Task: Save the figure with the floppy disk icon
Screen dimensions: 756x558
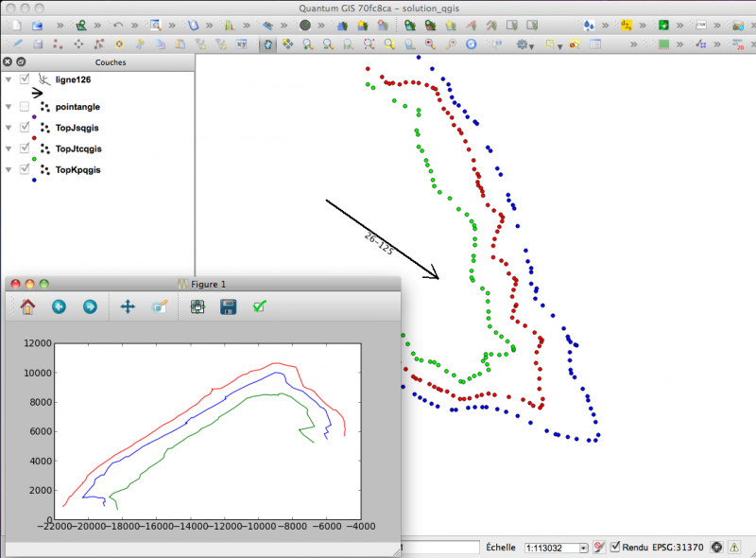Action: (x=228, y=306)
